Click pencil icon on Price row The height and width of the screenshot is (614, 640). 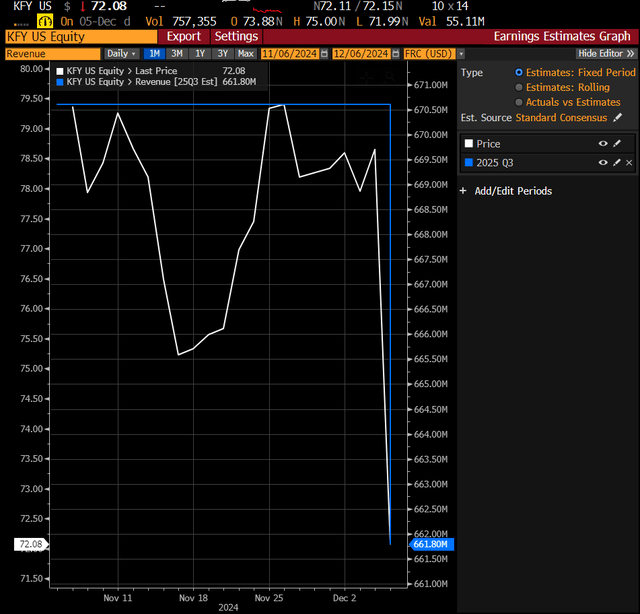click(616, 144)
